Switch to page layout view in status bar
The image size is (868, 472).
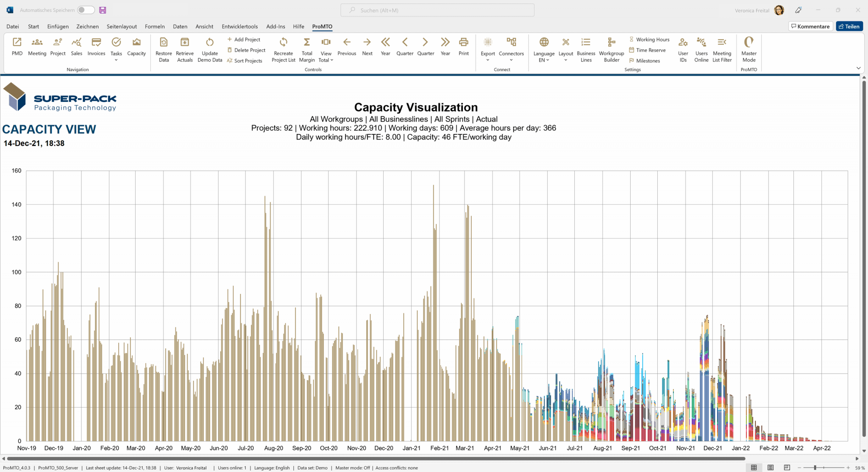point(771,467)
